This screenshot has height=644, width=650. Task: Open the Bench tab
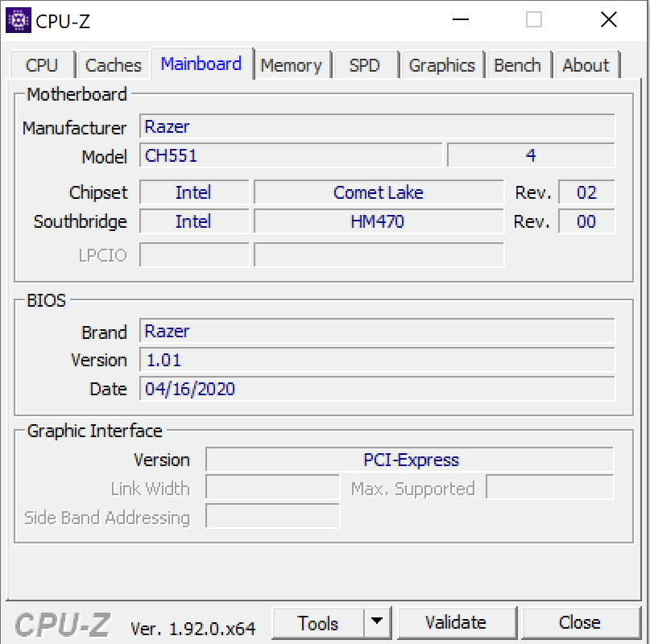(x=518, y=65)
